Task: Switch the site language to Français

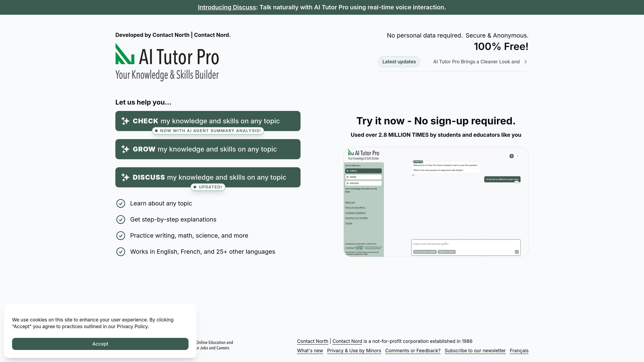Action: (x=519, y=351)
